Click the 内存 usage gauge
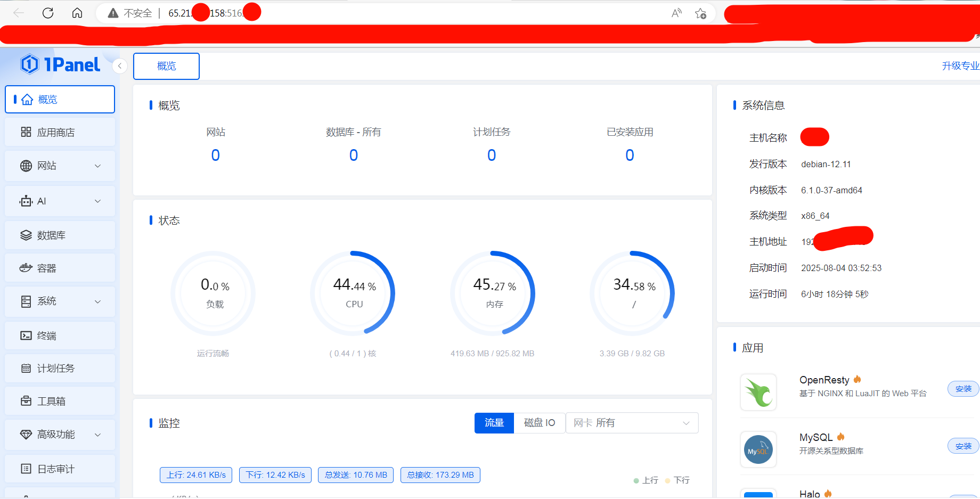The height and width of the screenshot is (499, 980). pos(493,293)
